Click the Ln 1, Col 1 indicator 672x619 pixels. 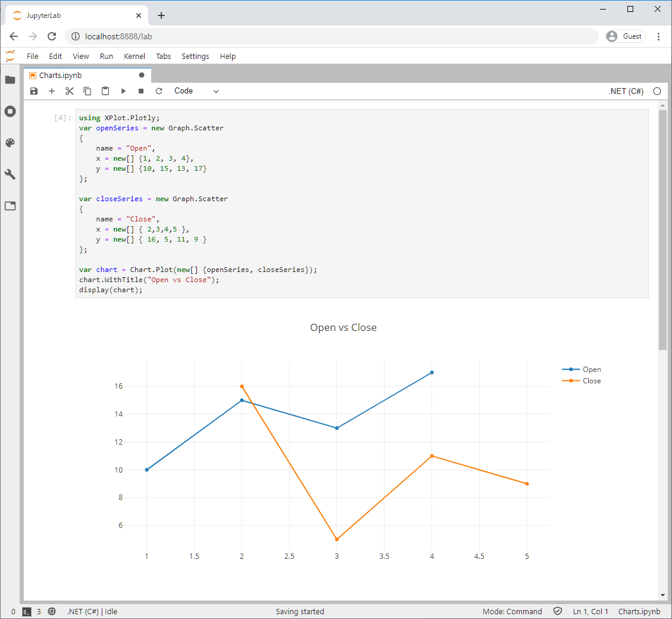tap(590, 612)
